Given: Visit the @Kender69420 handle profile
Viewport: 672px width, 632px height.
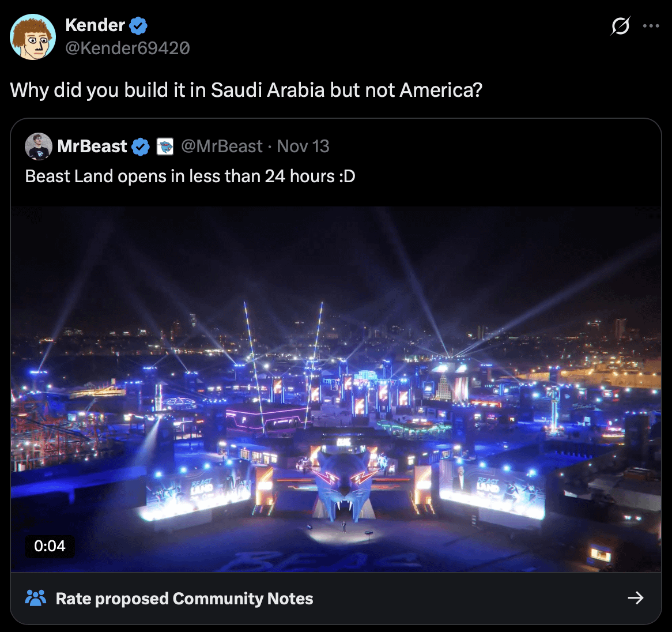Looking at the screenshot, I should point(127,48).
